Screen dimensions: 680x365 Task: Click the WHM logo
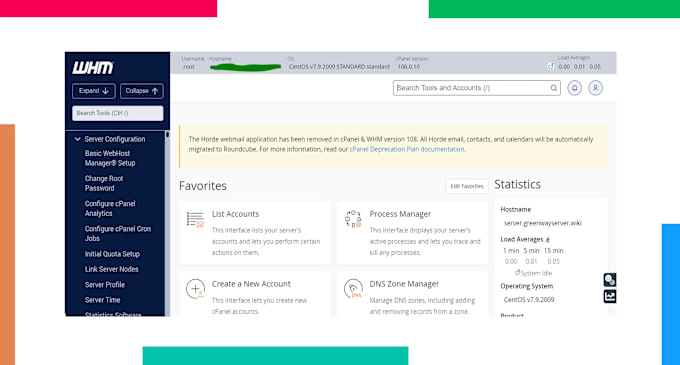pyautogui.click(x=93, y=68)
